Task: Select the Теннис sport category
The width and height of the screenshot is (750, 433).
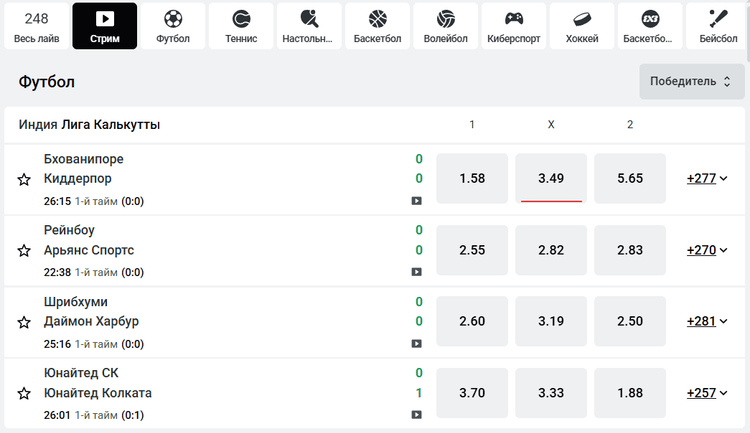Action: (x=241, y=26)
